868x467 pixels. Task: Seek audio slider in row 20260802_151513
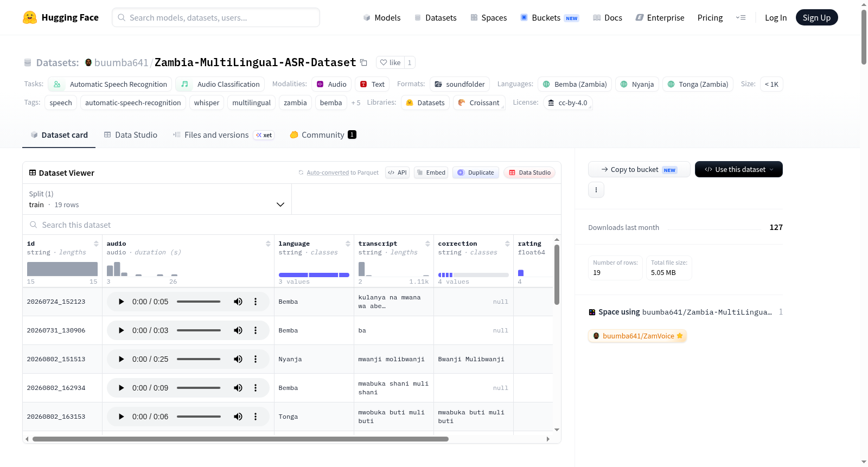pos(199,359)
